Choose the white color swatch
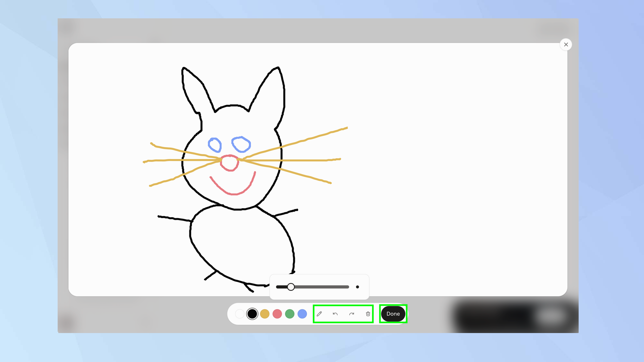The image size is (644, 362). pyautogui.click(x=240, y=314)
